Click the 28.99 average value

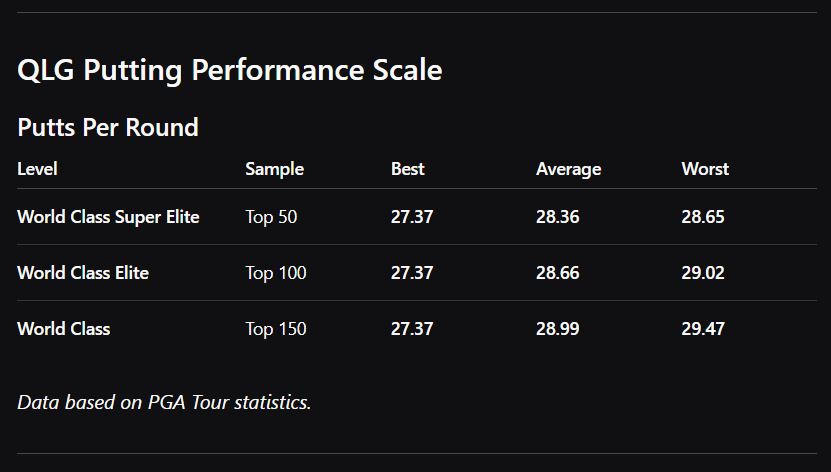coord(557,329)
